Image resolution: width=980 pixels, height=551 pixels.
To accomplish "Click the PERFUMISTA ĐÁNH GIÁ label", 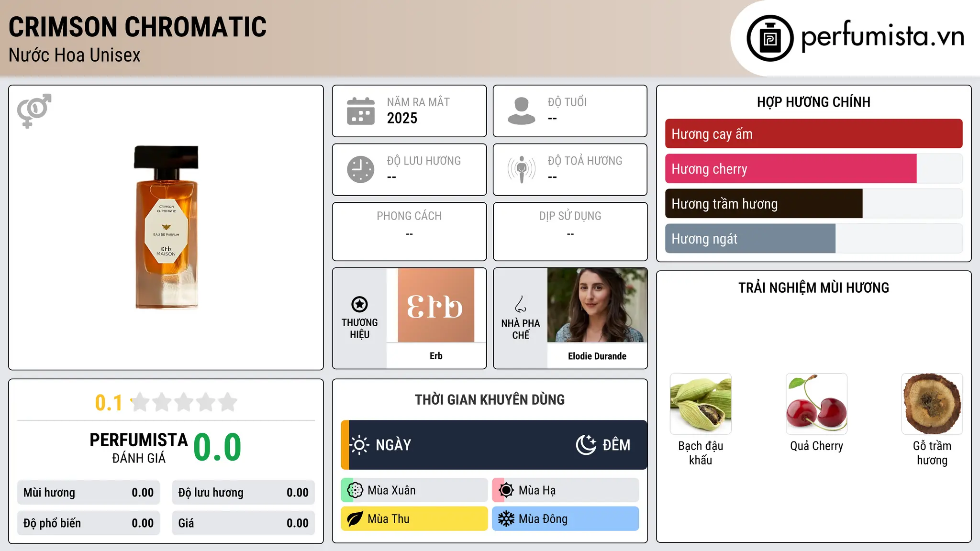I will point(139,448).
